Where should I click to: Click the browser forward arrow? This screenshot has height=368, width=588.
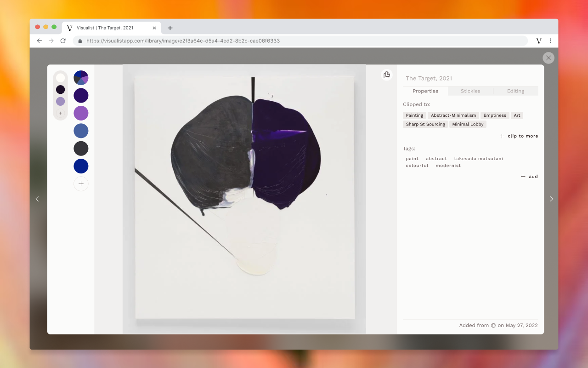[x=51, y=41]
